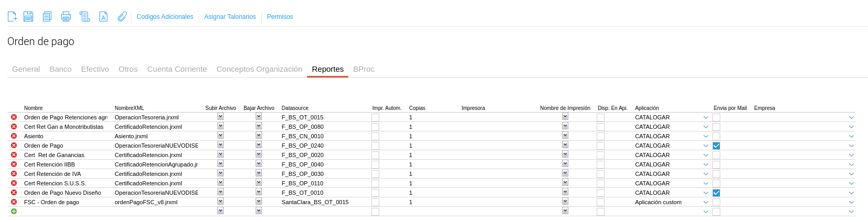This screenshot has width=868, height=222.
Task: Click the printer icon
Action: [x=66, y=17]
